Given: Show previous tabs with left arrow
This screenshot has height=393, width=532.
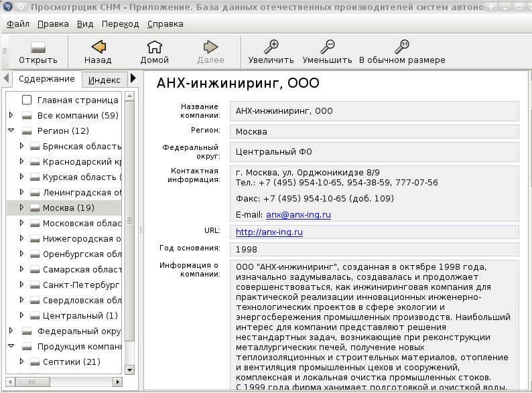Looking at the screenshot, I should click(x=6, y=78).
